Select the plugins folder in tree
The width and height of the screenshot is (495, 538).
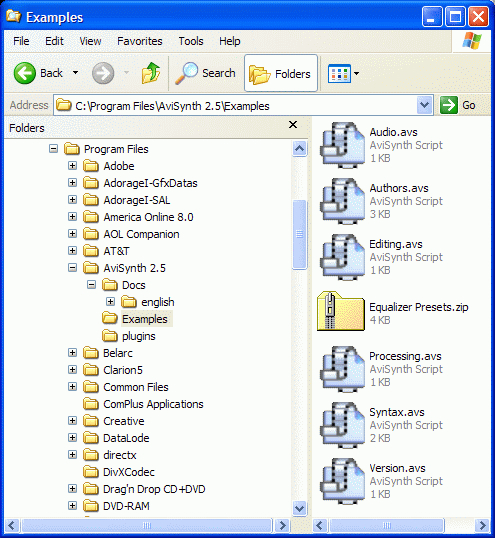coord(139,336)
